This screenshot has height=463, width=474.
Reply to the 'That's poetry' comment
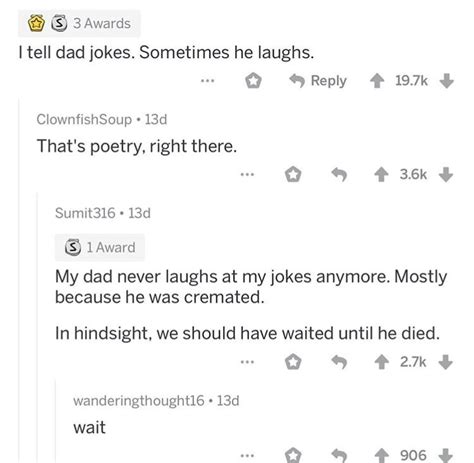339,175
